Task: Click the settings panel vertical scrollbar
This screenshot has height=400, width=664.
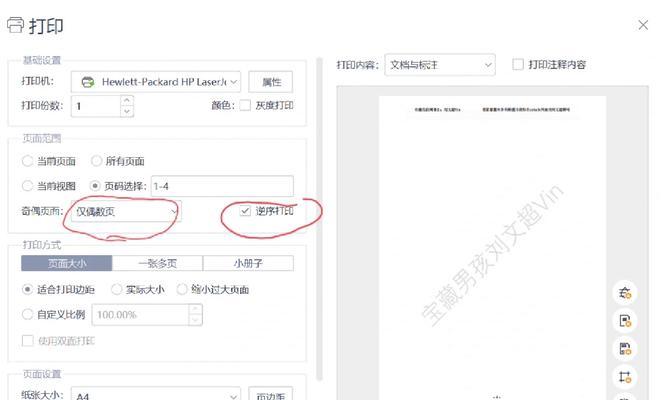Action: (x=320, y=218)
